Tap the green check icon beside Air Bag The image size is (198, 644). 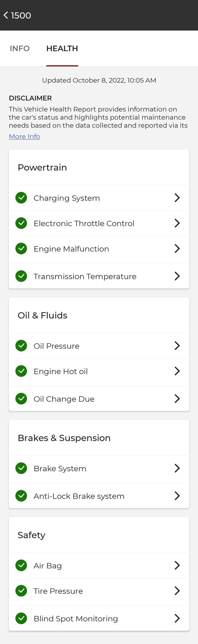[21, 565]
